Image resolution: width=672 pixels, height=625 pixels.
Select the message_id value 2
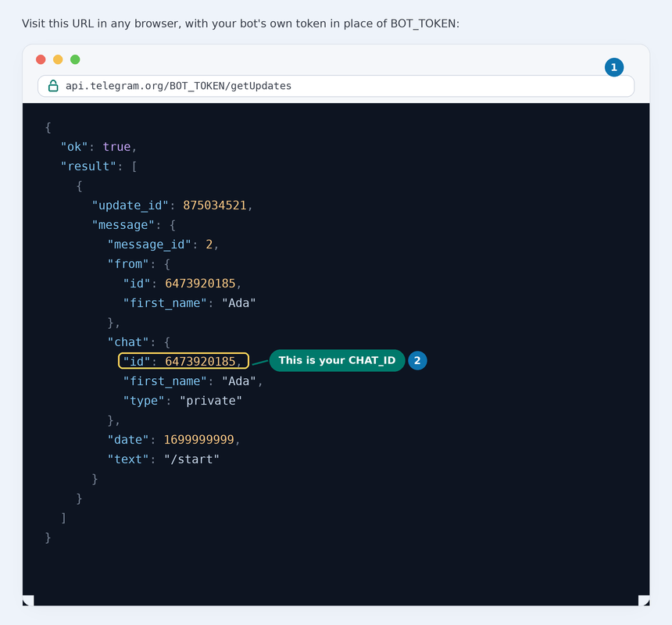click(x=209, y=245)
